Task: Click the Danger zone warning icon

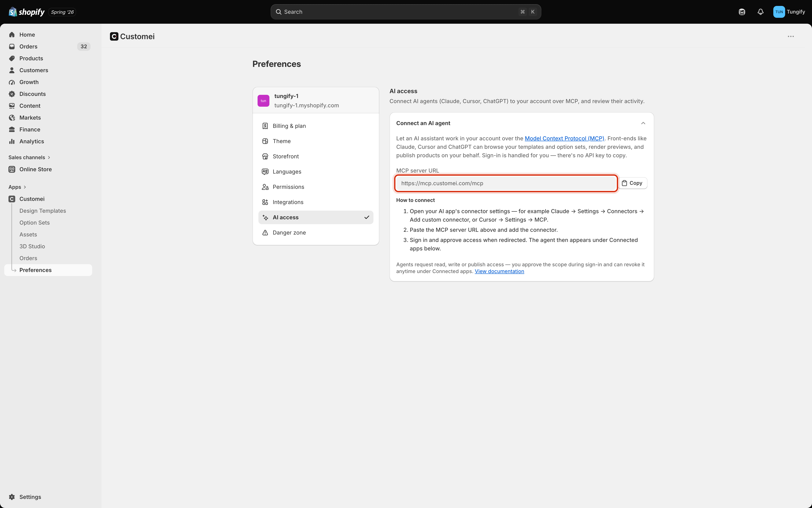Action: point(265,233)
